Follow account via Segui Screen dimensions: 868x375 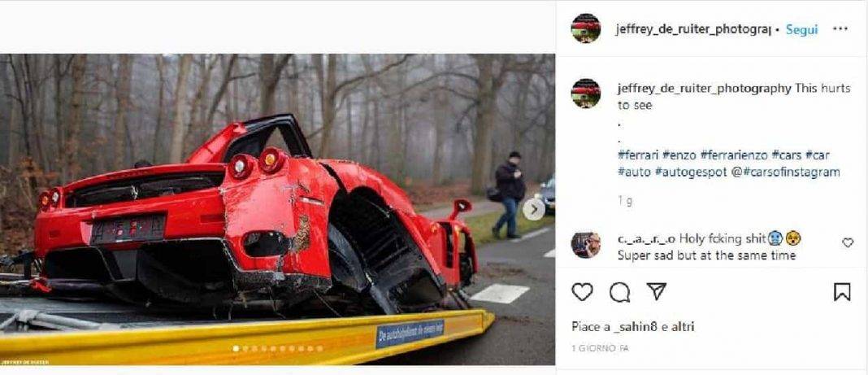[801, 30]
